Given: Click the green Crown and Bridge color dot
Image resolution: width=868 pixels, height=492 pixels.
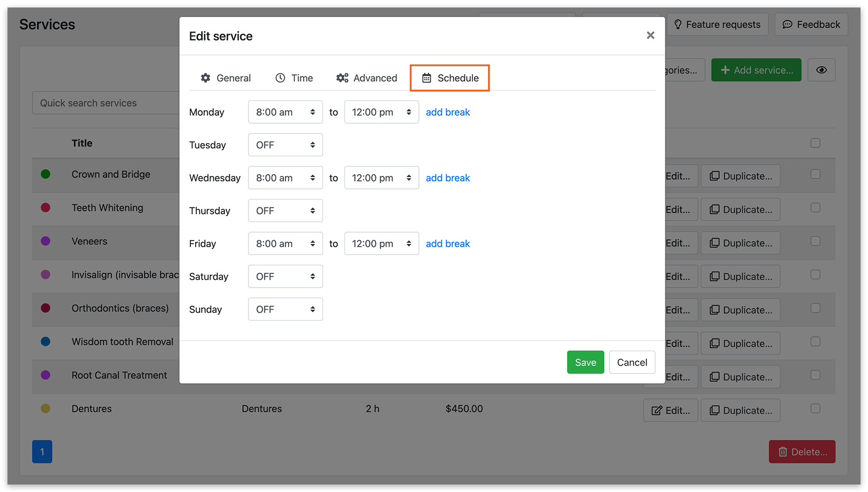Looking at the screenshot, I should (x=46, y=174).
